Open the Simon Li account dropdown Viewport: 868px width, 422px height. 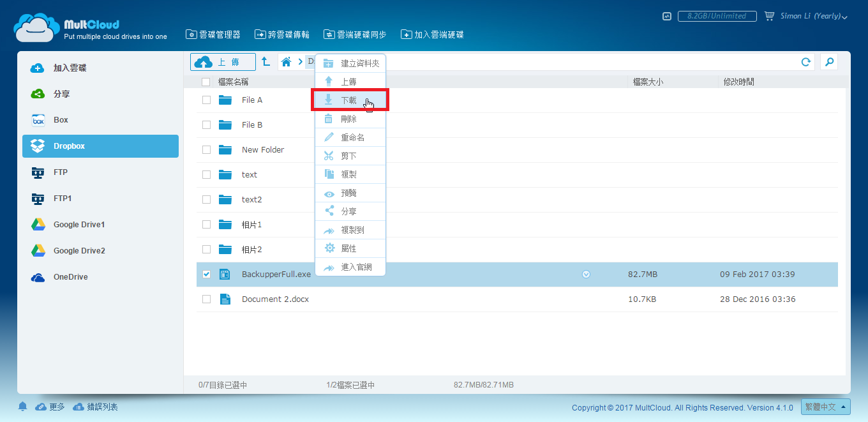click(x=814, y=16)
